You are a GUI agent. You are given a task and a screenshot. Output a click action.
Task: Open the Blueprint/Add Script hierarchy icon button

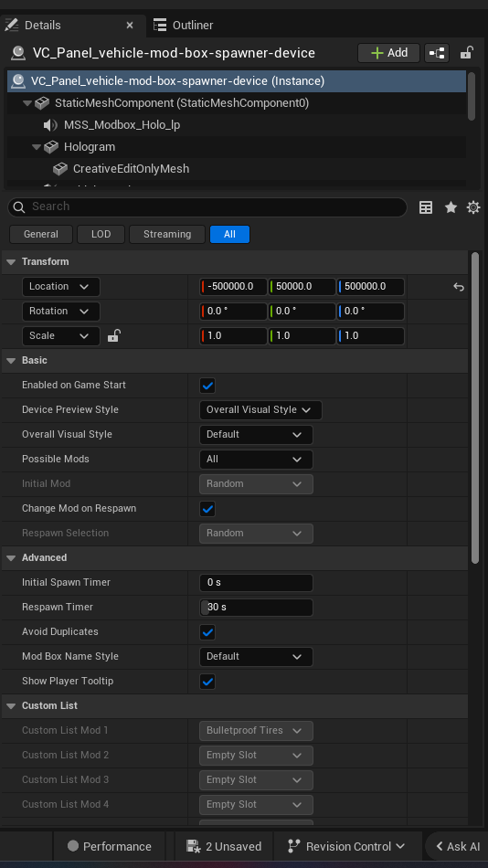click(437, 53)
